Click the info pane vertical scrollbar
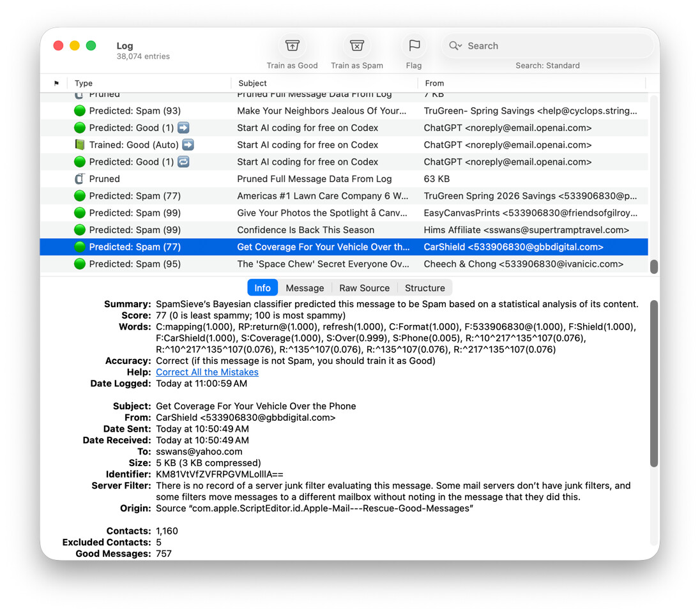 [653, 383]
